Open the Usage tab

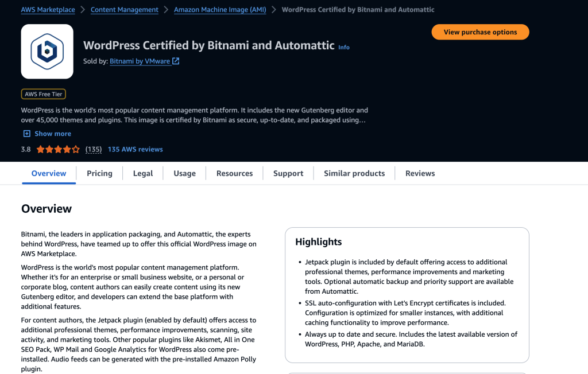(x=184, y=173)
